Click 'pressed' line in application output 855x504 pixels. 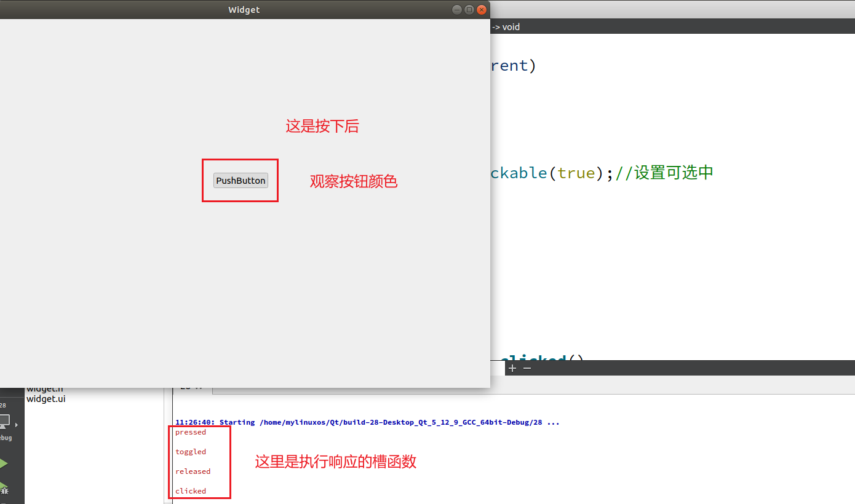tap(191, 432)
